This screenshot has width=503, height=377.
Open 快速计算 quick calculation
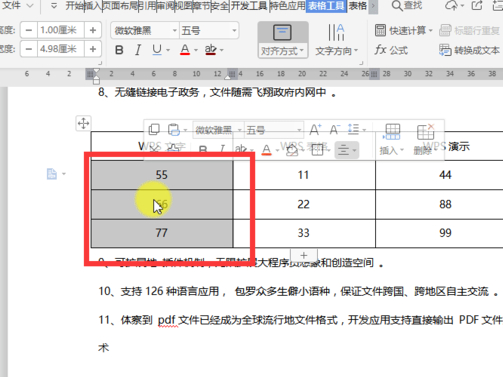coord(403,31)
